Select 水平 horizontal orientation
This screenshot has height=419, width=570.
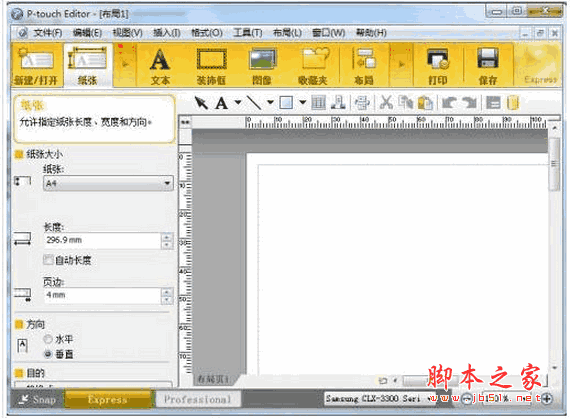pyautogui.click(x=48, y=339)
